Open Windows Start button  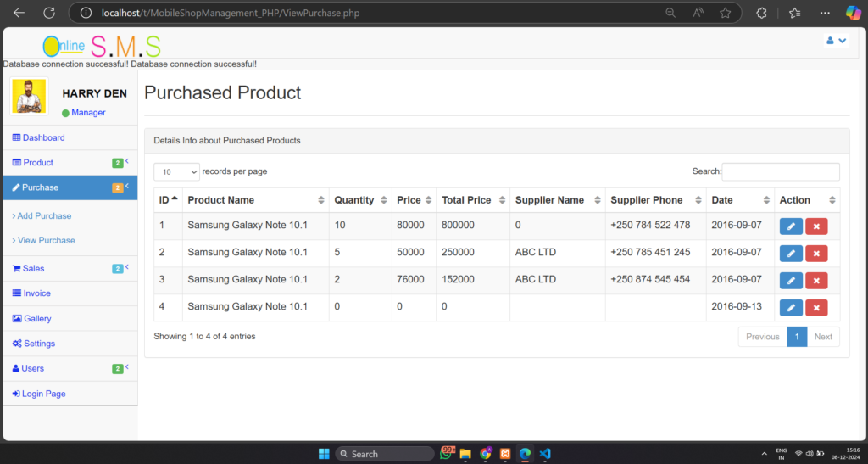coord(324,454)
